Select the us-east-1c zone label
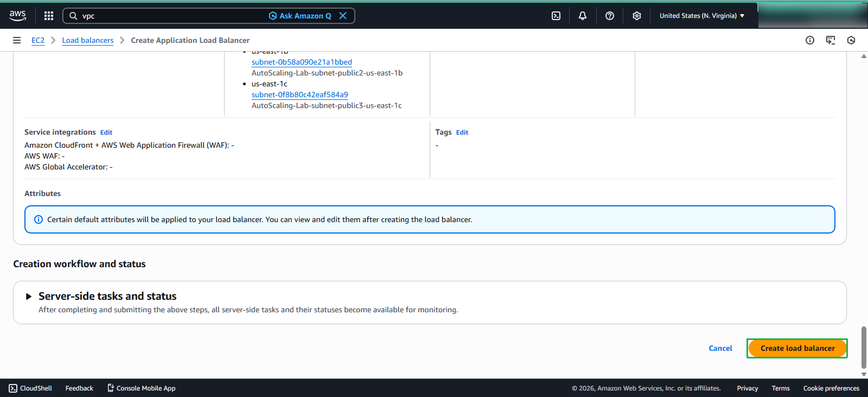Screen dimensions: 868x397 pos(270,84)
